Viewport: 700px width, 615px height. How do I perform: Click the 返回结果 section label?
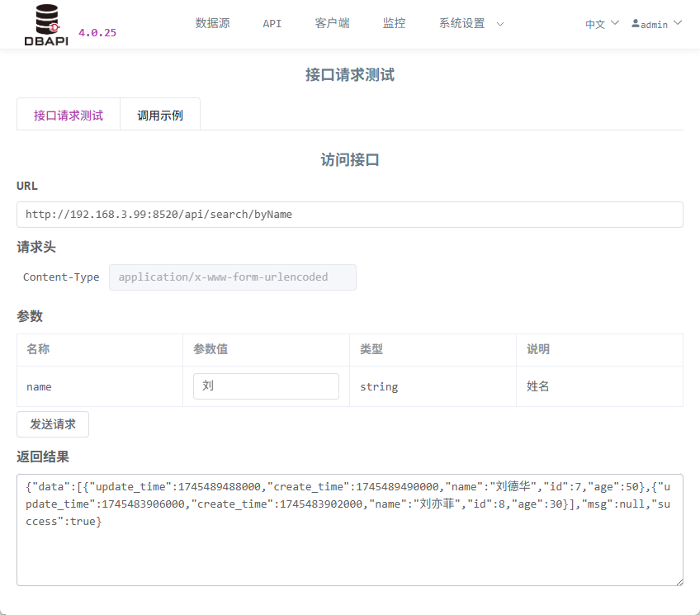(43, 457)
